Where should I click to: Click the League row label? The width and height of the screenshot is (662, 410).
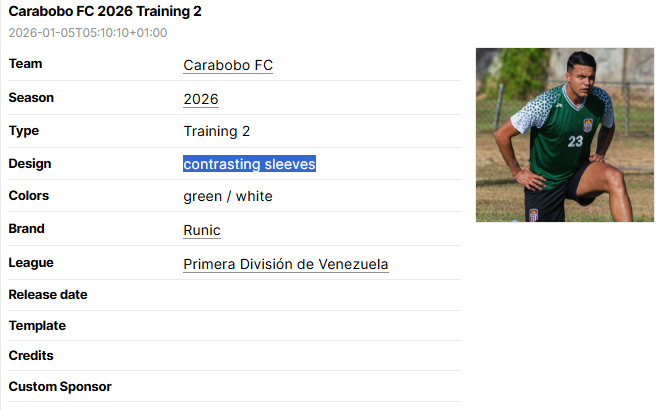point(31,262)
